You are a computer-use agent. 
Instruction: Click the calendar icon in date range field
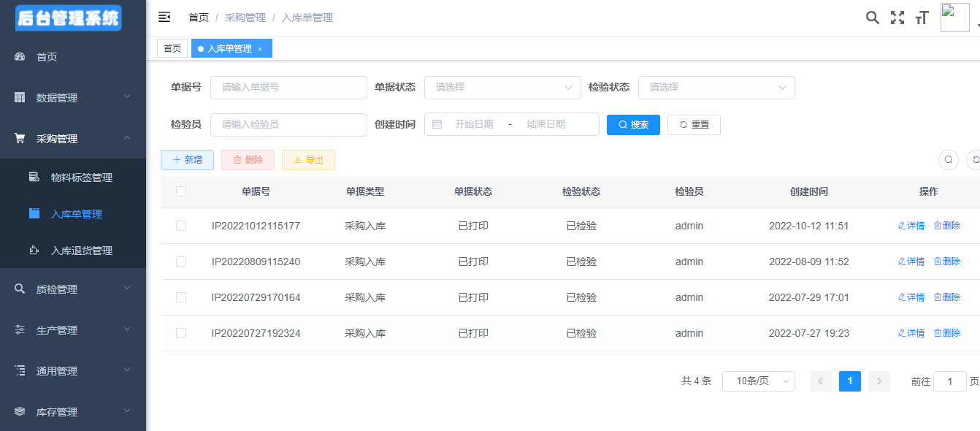click(x=437, y=124)
